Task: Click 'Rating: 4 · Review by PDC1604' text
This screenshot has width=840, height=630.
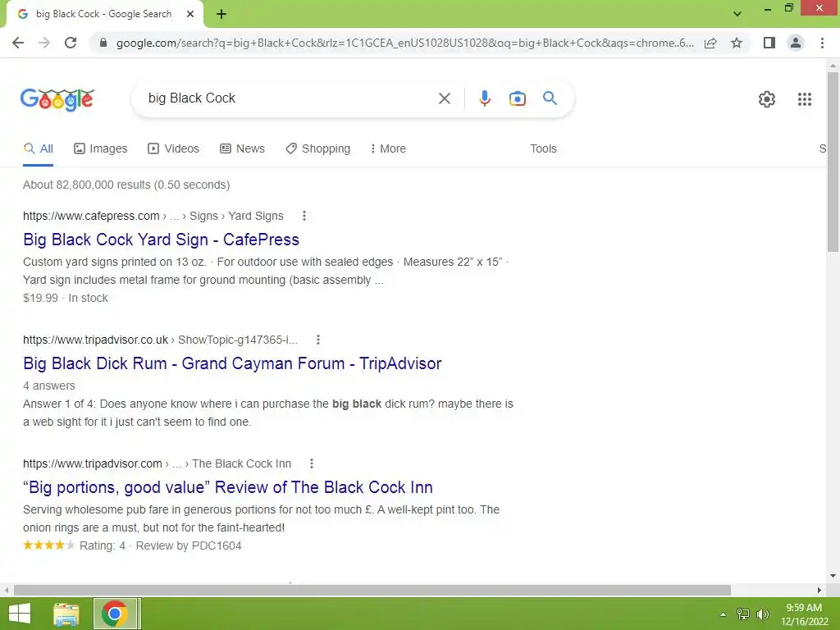Action: [x=160, y=546]
